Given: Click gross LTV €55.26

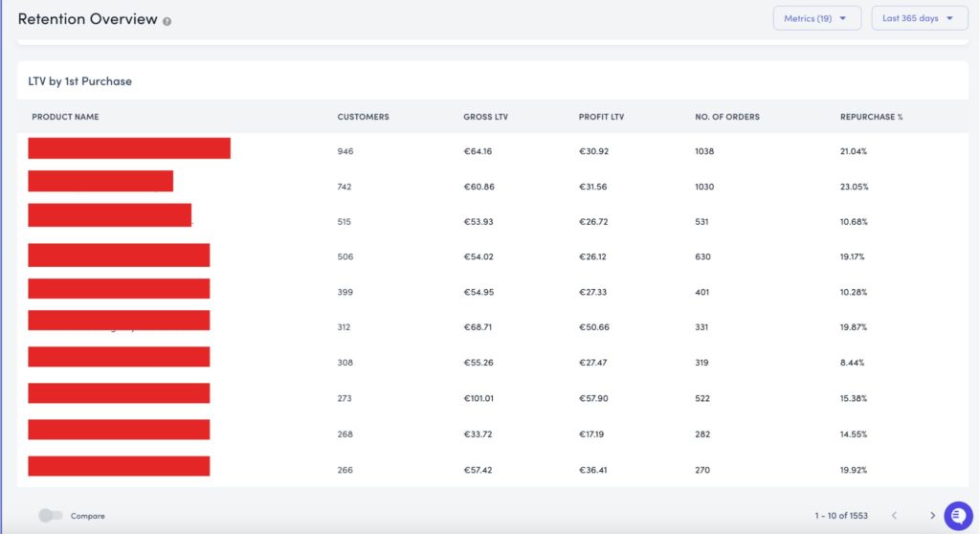Looking at the screenshot, I should (x=479, y=362).
